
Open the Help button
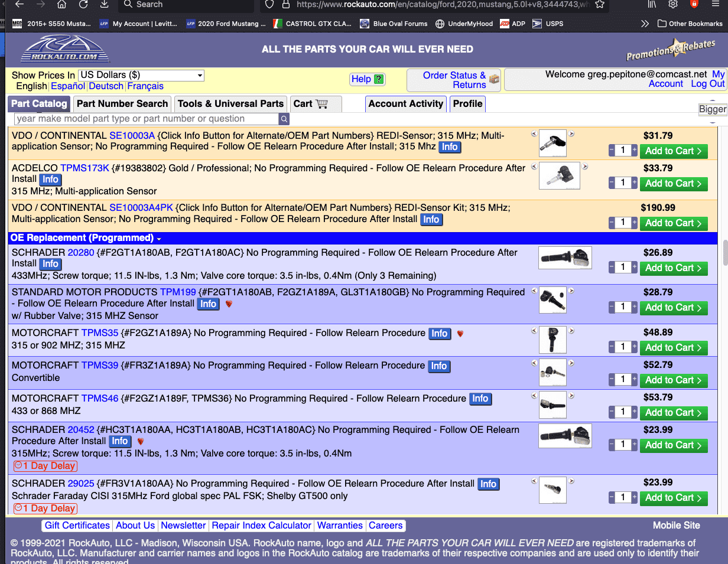tap(368, 79)
